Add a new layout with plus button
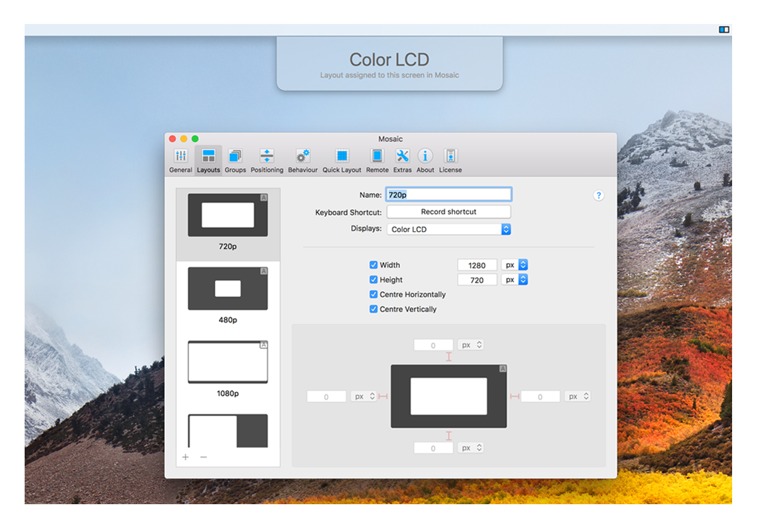The height and width of the screenshot is (532, 758). tap(186, 457)
